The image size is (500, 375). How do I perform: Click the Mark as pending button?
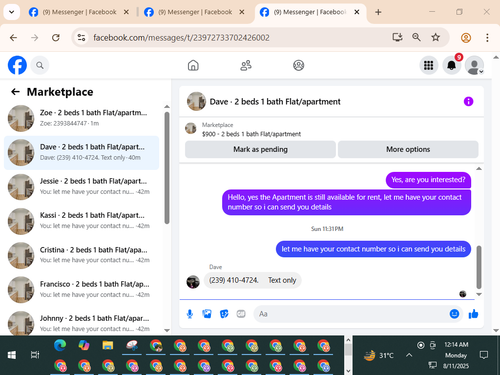[260, 149]
